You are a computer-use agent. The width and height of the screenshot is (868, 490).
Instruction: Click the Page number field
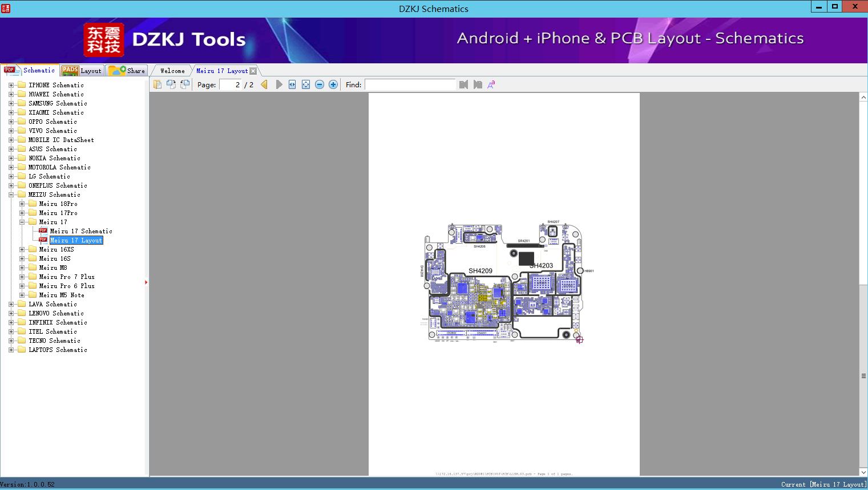coord(231,84)
